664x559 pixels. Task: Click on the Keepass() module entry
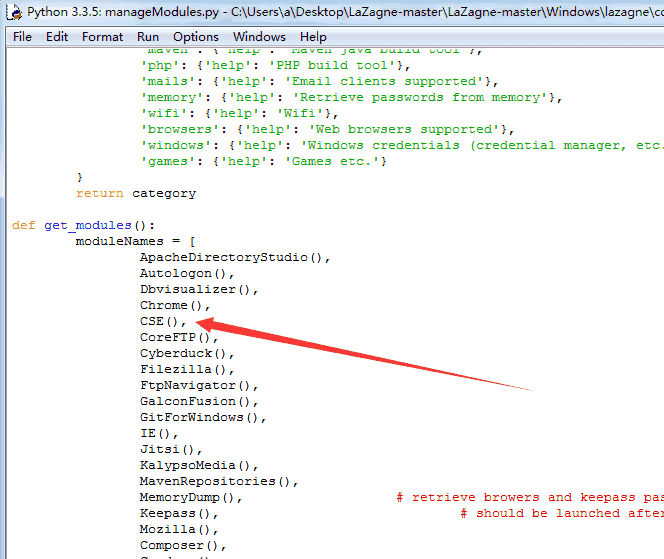pos(179,513)
